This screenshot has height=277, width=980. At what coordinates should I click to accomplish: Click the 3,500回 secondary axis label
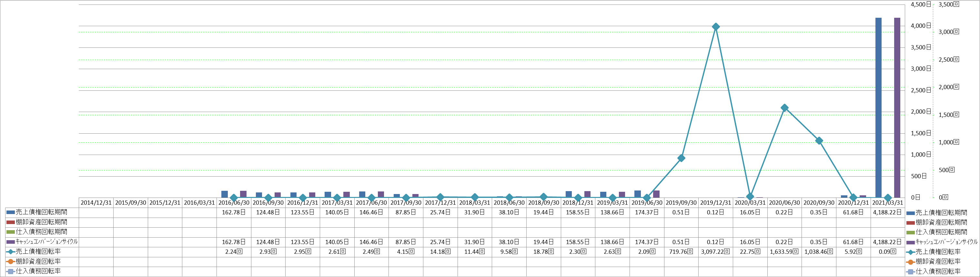coord(949,5)
